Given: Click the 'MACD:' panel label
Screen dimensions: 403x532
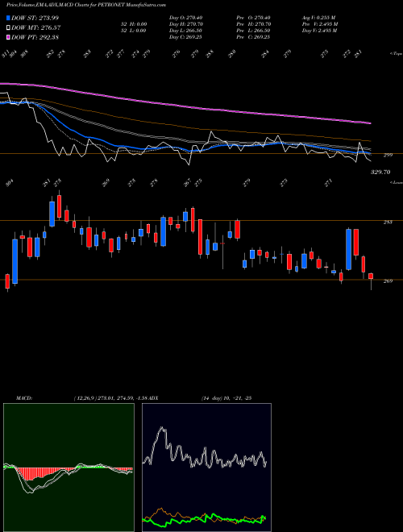Looking at the screenshot, I should point(24,398).
